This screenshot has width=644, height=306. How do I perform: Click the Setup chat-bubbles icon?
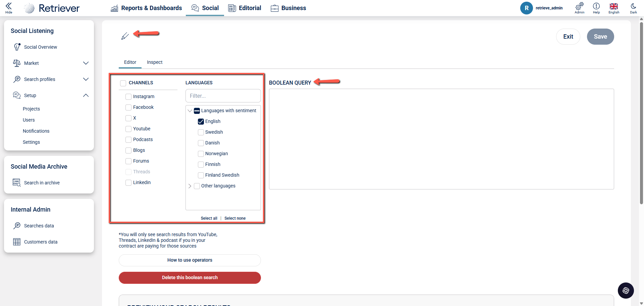click(x=17, y=95)
